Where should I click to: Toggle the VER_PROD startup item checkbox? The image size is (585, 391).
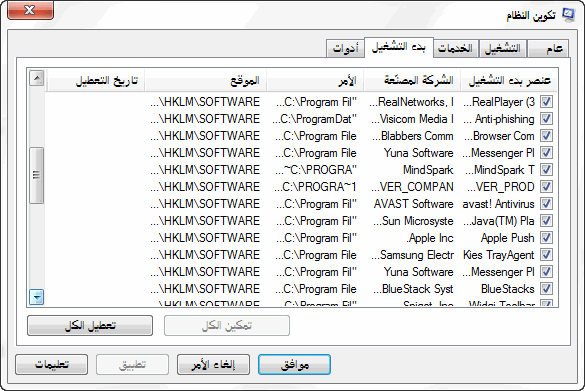(x=547, y=187)
